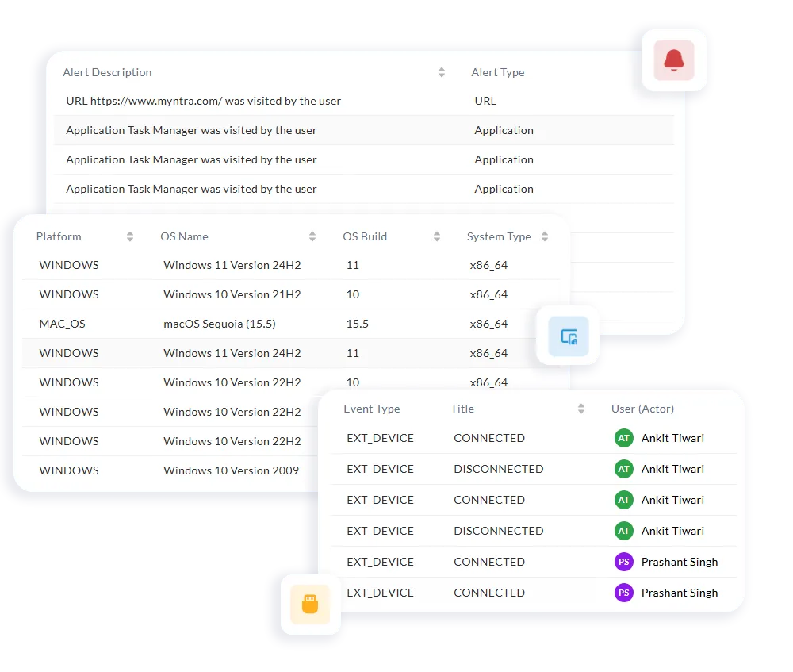Viewport: 793px width, 672px height.
Task: Click the first row's AT green avatar
Action: point(623,438)
